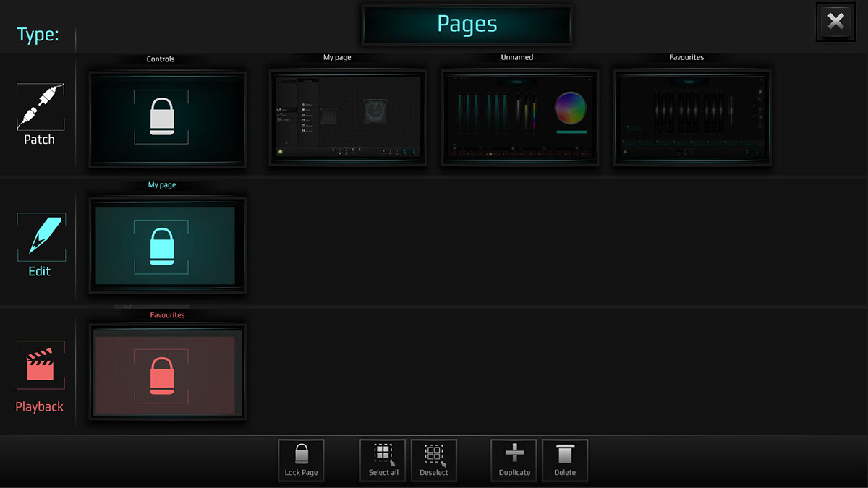Select the Playback clapperboard icon
The width and height of the screenshot is (868, 488).
41,365
